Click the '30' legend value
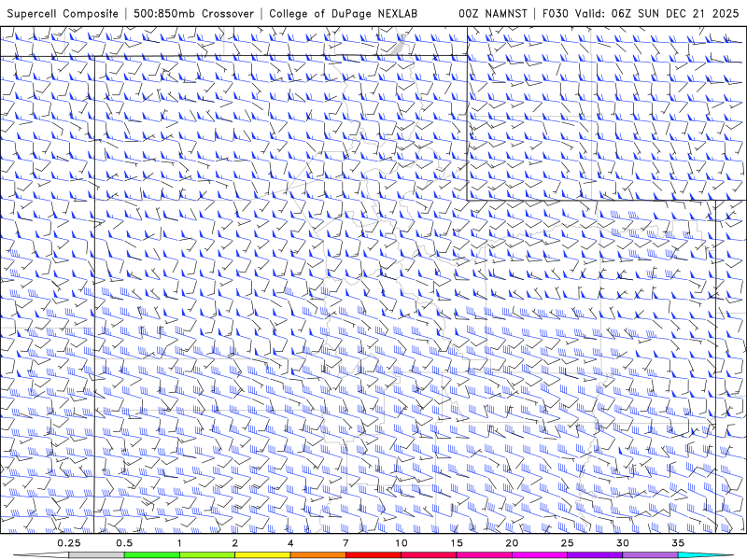747x560 pixels. [623, 543]
